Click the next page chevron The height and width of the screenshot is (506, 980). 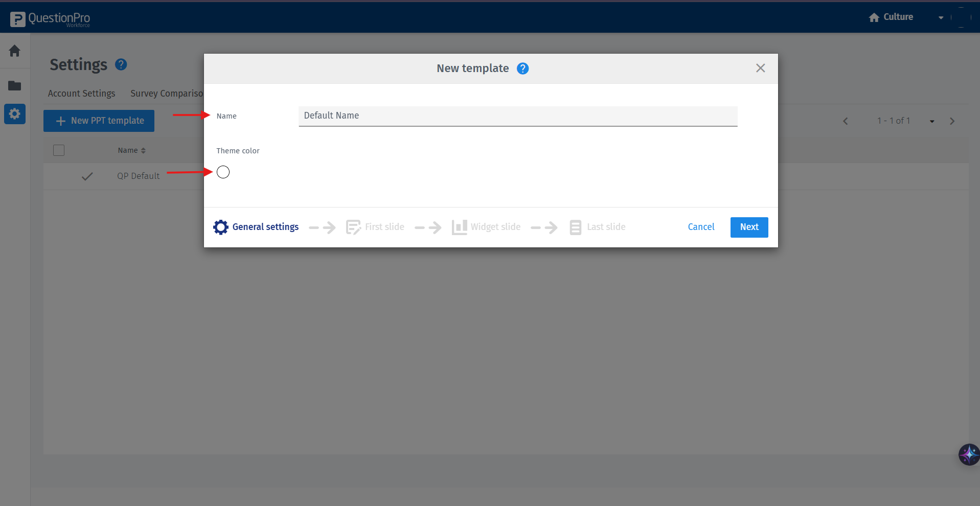tap(952, 121)
